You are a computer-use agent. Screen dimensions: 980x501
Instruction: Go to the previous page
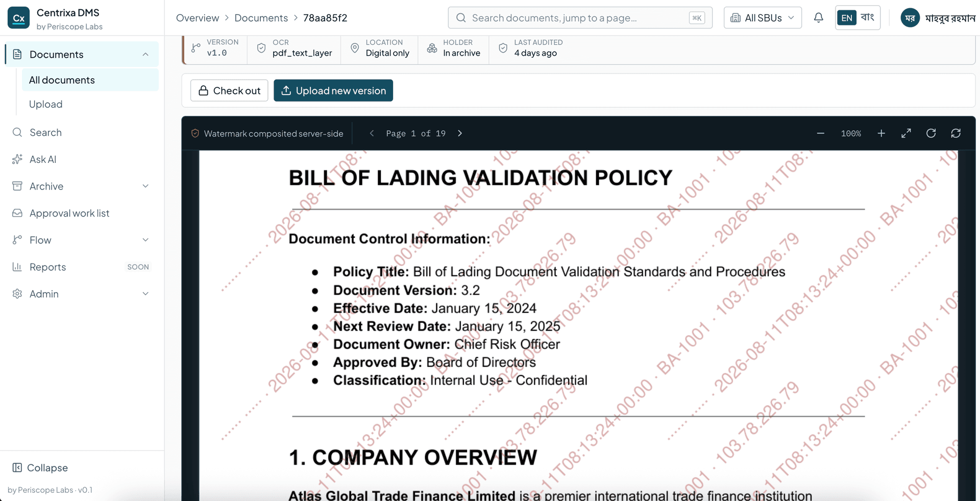point(372,133)
